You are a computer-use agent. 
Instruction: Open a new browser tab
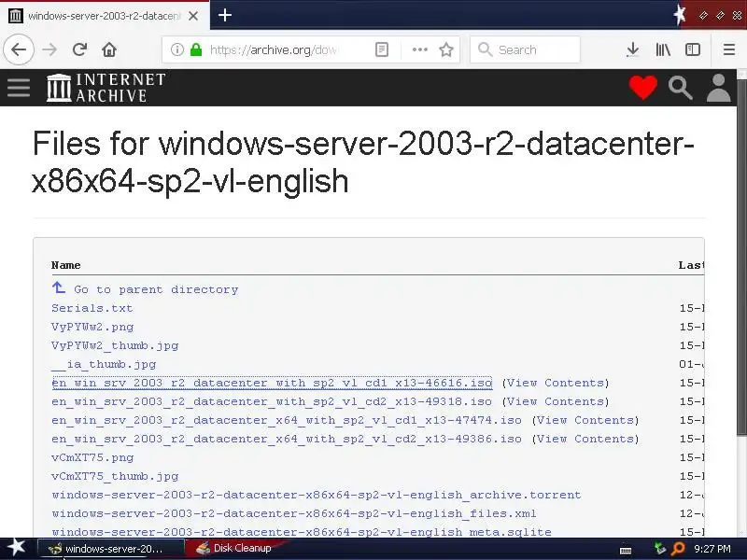[225, 15]
